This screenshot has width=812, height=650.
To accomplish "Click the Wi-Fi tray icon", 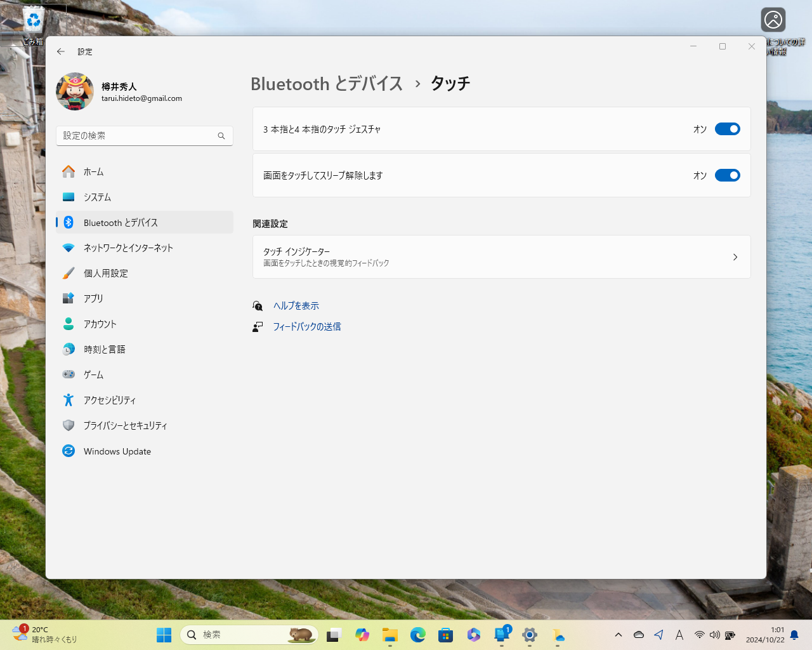I will (x=700, y=635).
